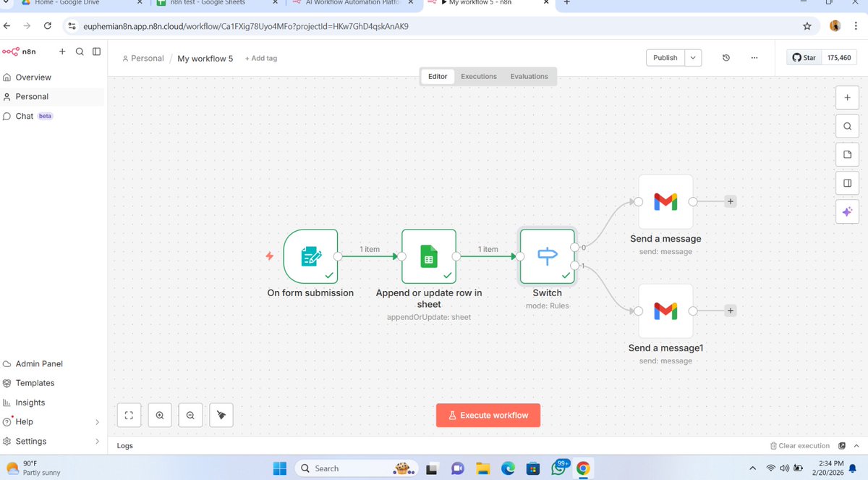Click the n8n logo
The width and height of the screenshot is (868, 480).
point(19,51)
